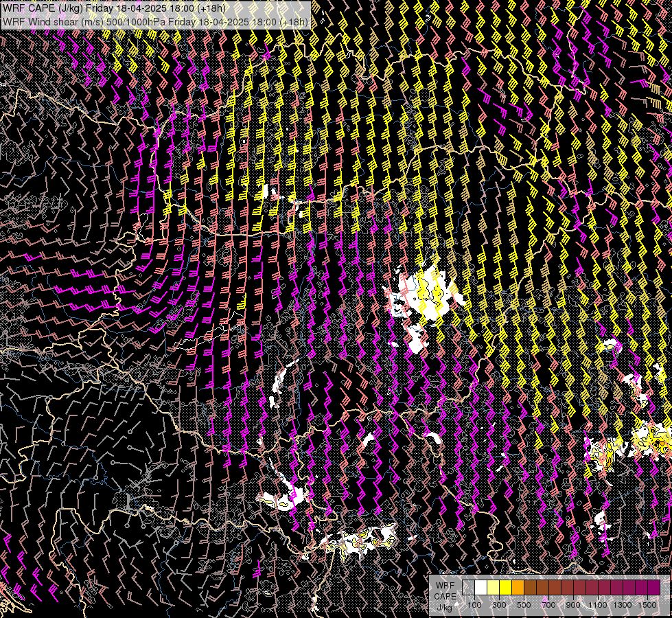The image size is (672, 618).
Task: Select the white CAPE legend swatch
Action: pos(481,588)
